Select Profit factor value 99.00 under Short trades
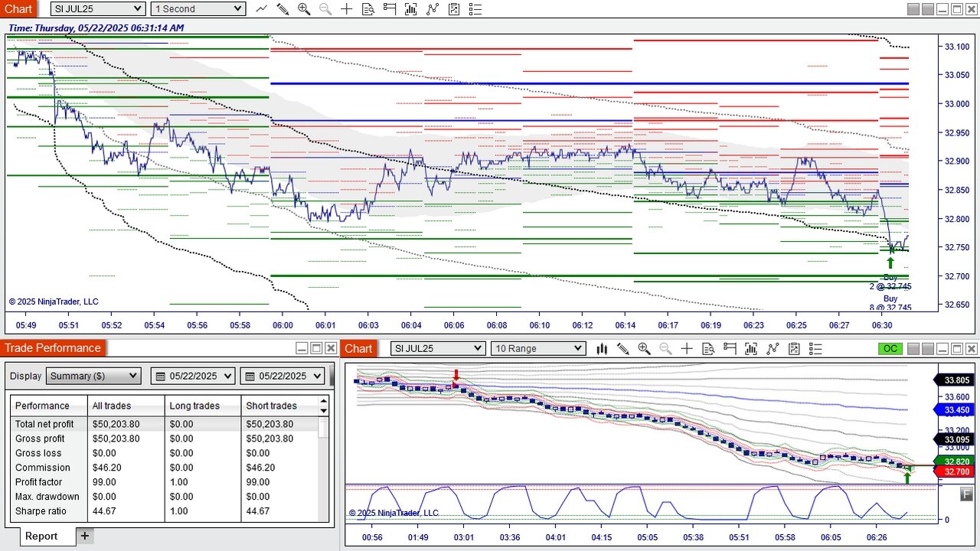 click(x=258, y=482)
